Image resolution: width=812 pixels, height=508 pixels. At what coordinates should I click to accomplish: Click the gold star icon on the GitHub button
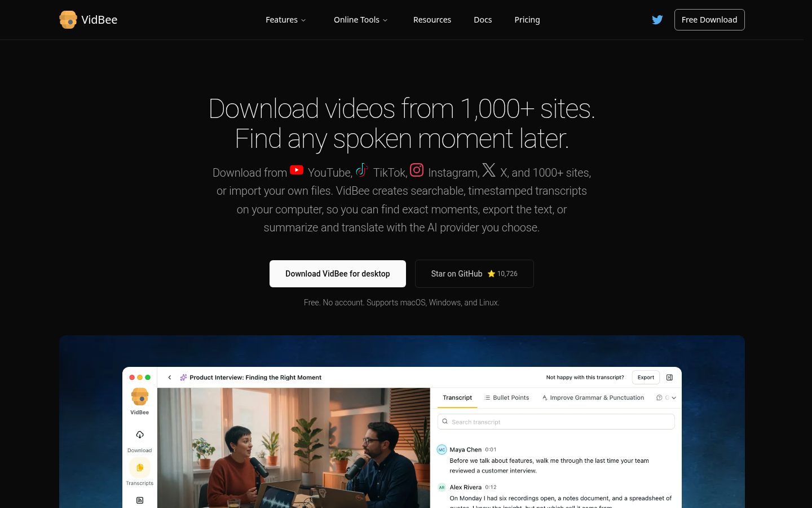pos(491,274)
